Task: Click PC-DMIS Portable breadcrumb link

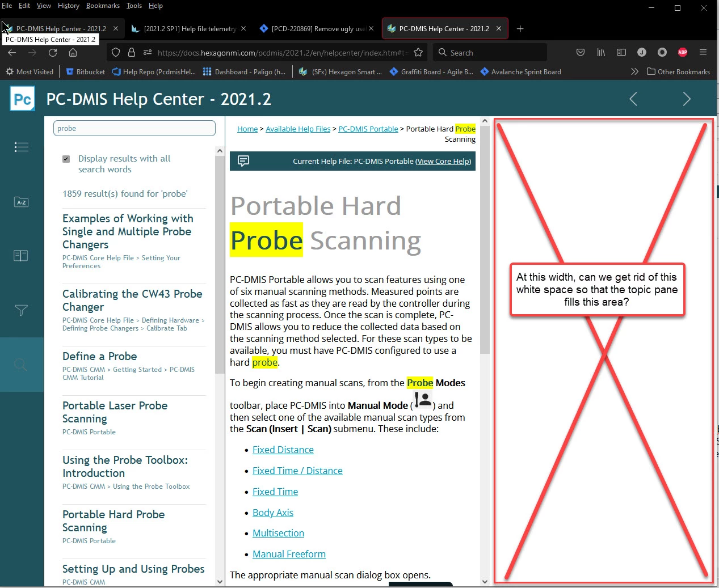Action: (x=368, y=129)
